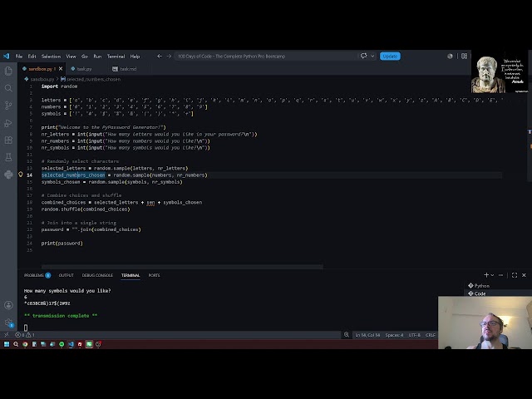This screenshot has width=532, height=399.
Task: Click the remote window indicator in the status bar
Action: pos(7,335)
